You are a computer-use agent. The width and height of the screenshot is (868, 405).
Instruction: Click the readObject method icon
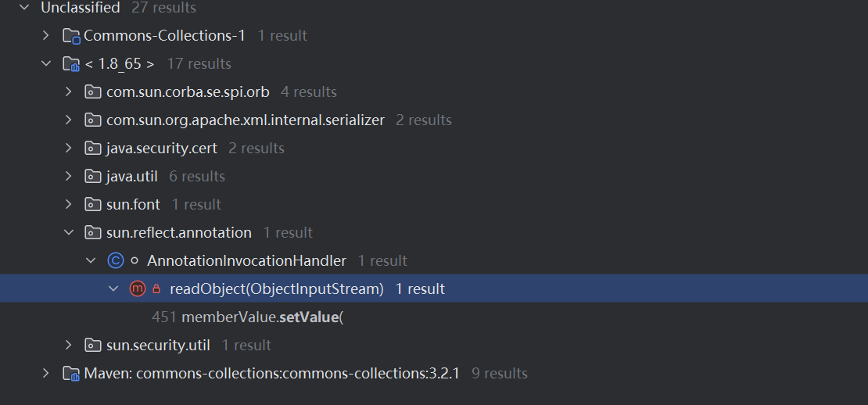(x=138, y=289)
